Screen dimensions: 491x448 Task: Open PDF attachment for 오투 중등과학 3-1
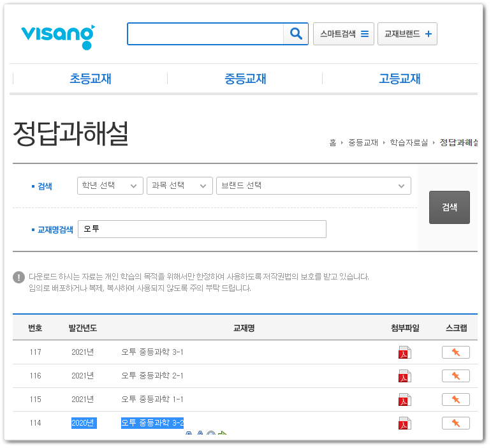click(x=404, y=352)
